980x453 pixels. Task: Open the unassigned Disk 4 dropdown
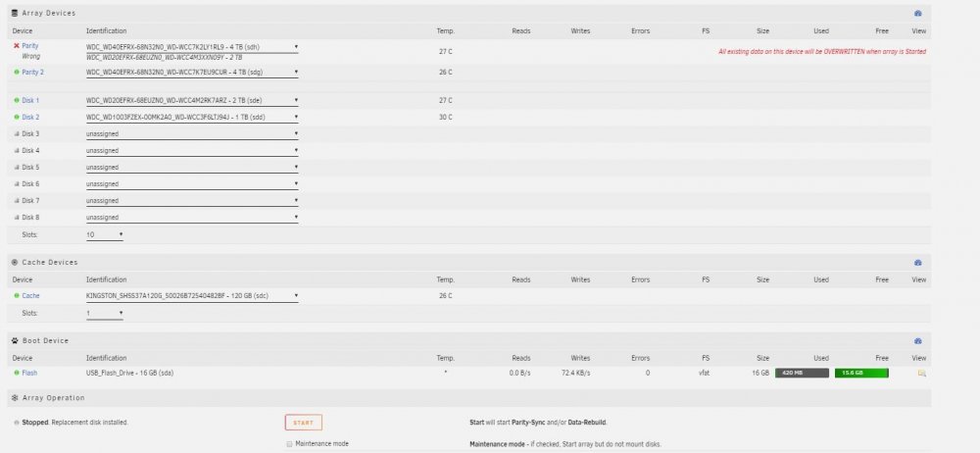pos(192,151)
